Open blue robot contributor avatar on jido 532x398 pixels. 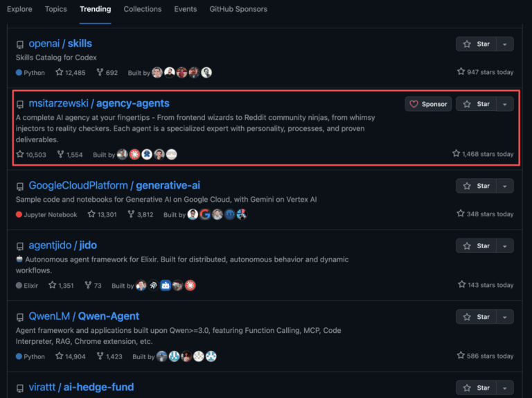[166, 285]
